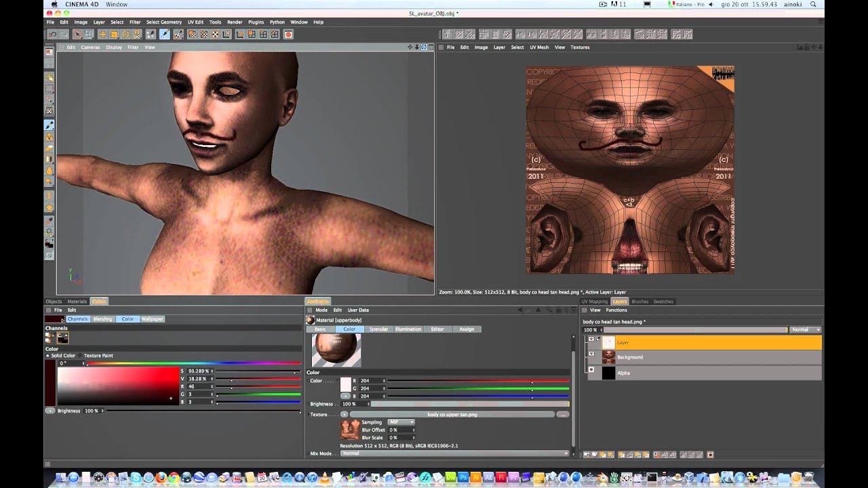868x488 pixels.
Task: Click the body co upper tan.png texture button
Action: click(x=451, y=414)
